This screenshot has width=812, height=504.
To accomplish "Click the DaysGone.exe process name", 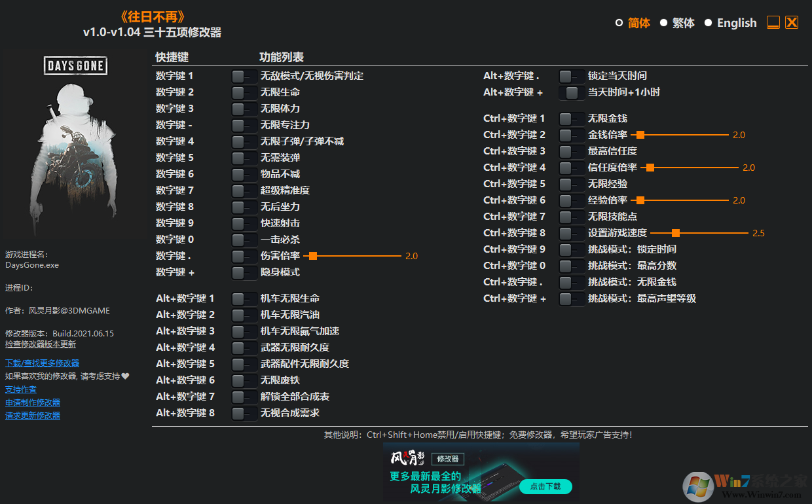I will coord(32,266).
